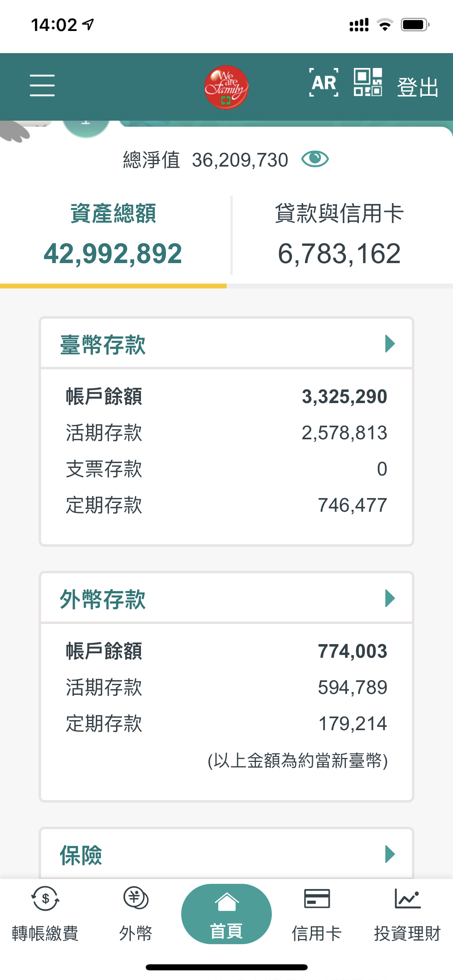Open 投資理財 in the bottom bar

click(407, 915)
